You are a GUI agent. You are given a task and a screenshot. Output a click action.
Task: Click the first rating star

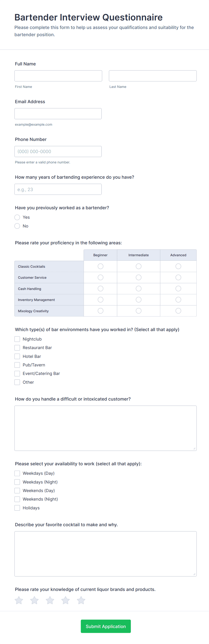[19, 600]
